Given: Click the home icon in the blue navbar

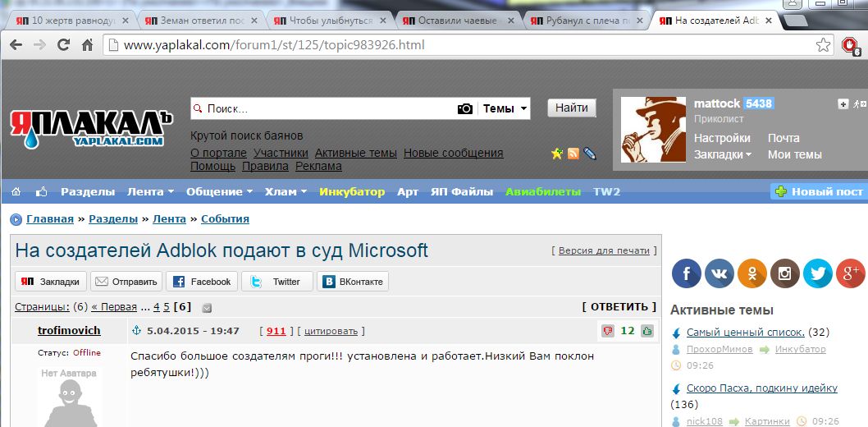Looking at the screenshot, I should point(16,191).
